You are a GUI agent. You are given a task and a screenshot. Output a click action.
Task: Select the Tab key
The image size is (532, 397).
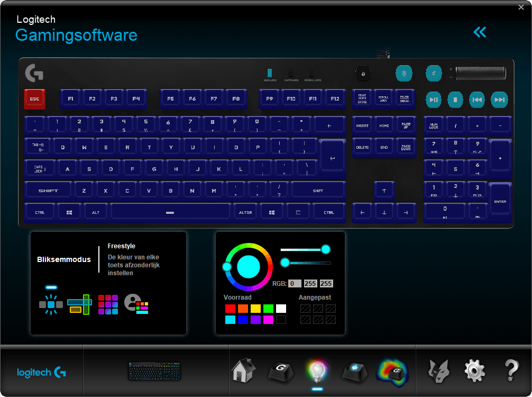pos(38,148)
